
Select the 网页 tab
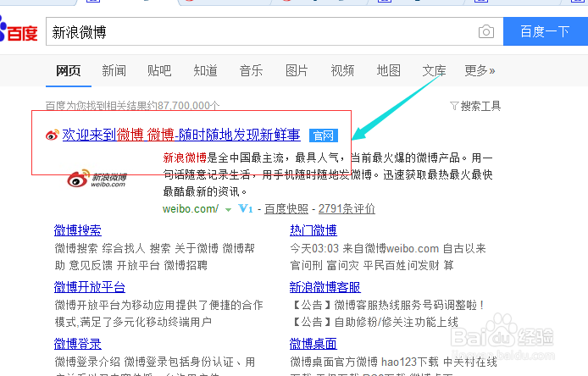[69, 70]
